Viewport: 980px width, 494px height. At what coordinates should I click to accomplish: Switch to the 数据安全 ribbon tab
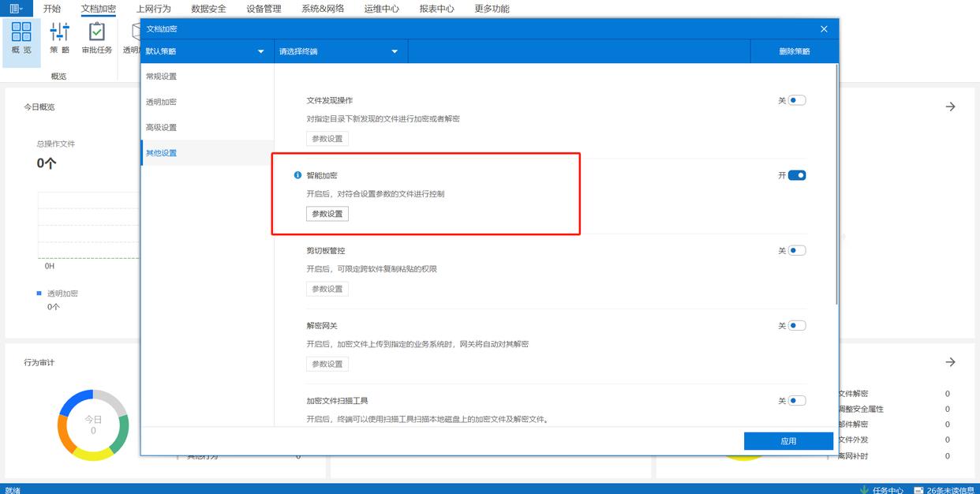pyautogui.click(x=208, y=9)
